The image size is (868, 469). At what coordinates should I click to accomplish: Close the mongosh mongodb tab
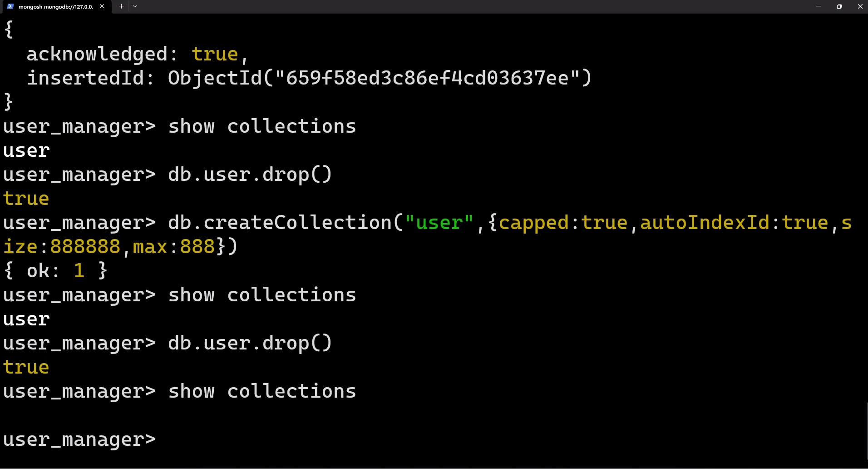(102, 6)
